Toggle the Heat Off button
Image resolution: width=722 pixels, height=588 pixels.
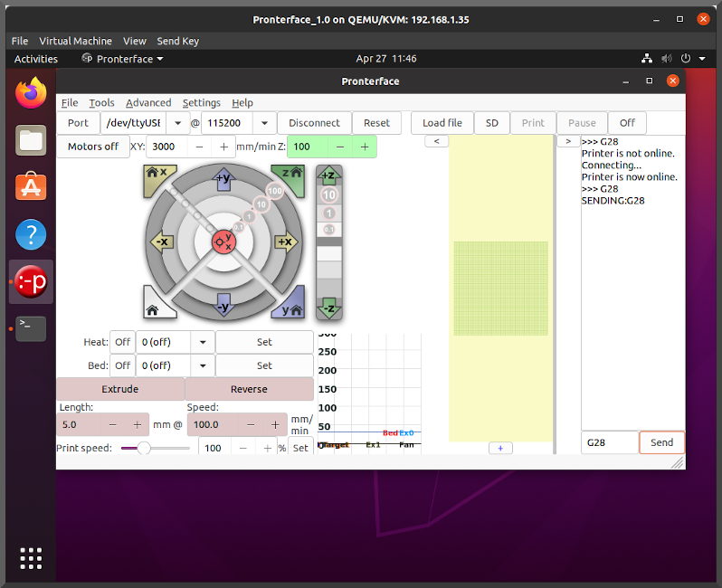coord(122,342)
